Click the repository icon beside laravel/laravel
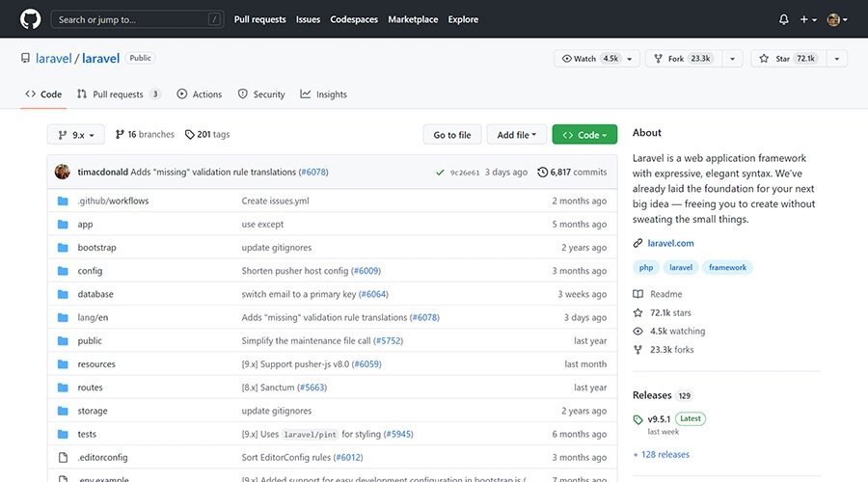 [25, 58]
